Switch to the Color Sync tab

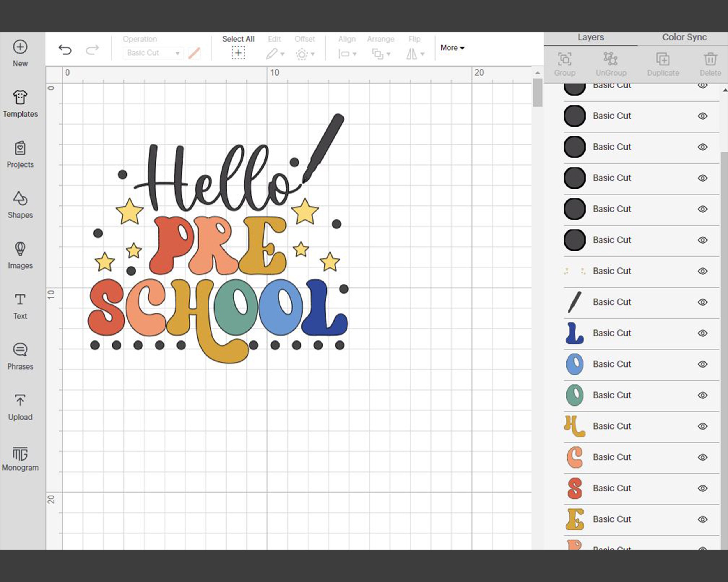(x=684, y=37)
